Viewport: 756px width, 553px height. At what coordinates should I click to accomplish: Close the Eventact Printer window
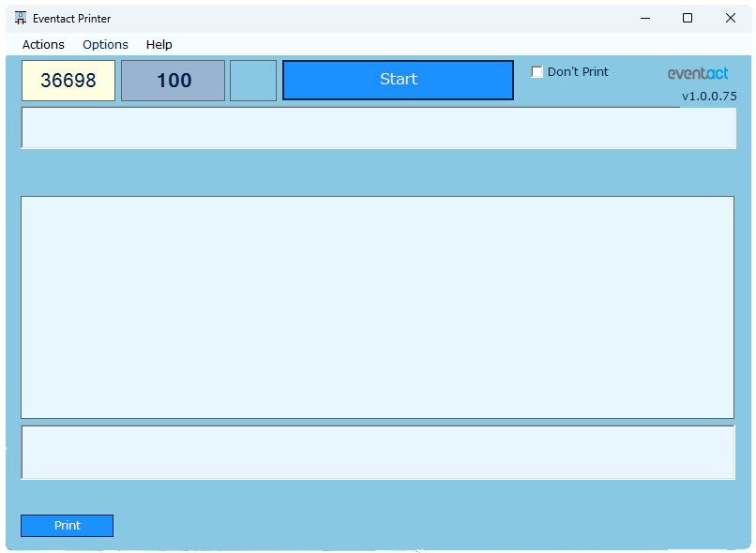click(x=731, y=18)
